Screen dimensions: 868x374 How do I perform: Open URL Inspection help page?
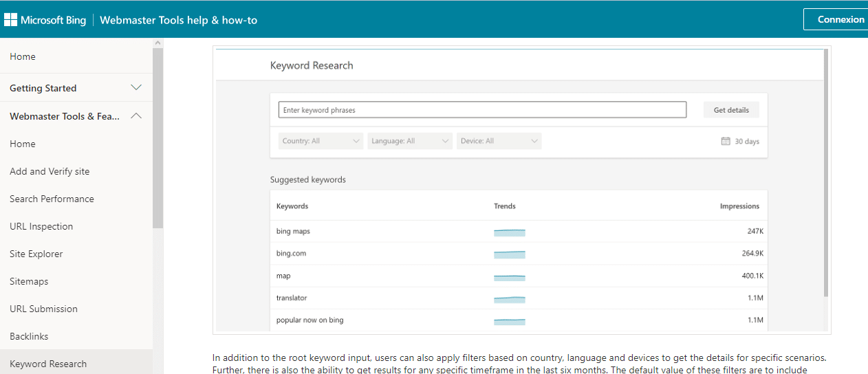click(41, 226)
